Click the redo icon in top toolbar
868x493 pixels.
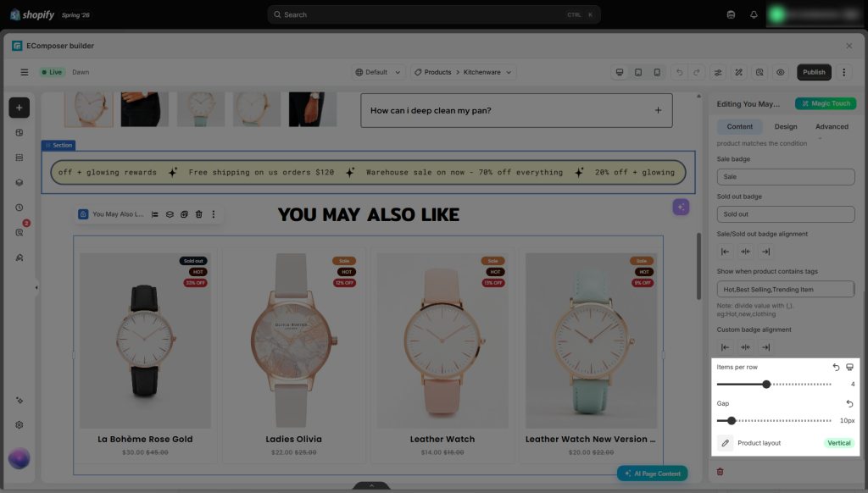tap(697, 72)
